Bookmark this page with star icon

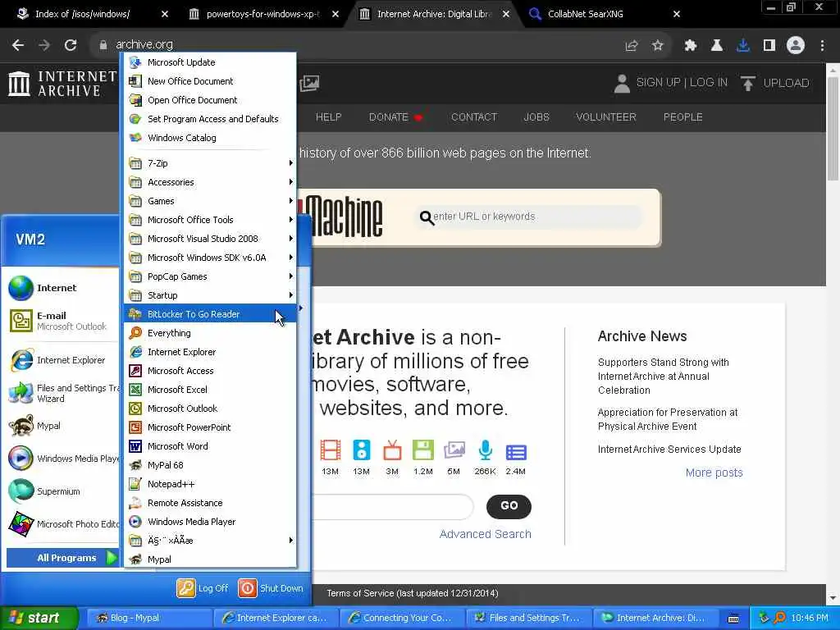tap(658, 46)
